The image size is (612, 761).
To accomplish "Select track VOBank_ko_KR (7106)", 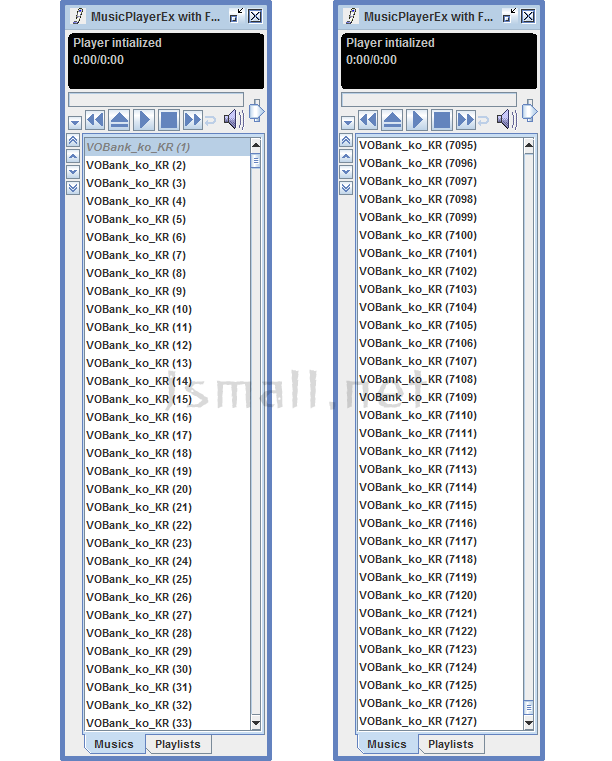I will [x=440, y=343].
